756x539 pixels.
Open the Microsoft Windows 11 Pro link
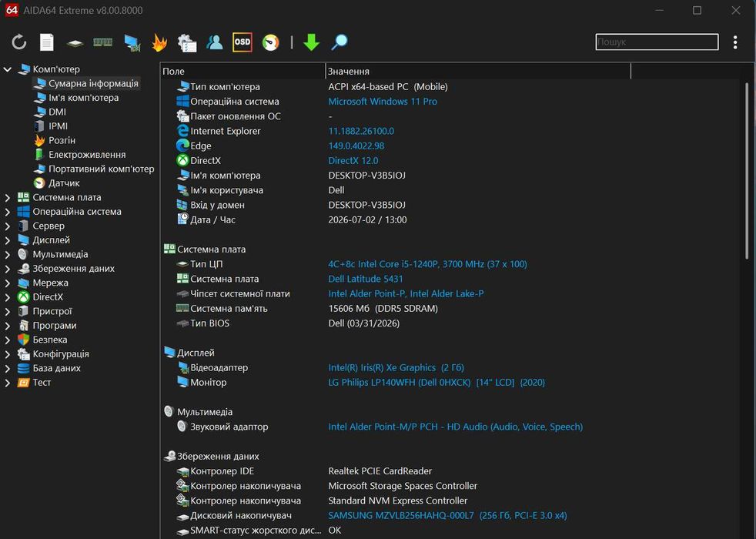click(x=383, y=102)
